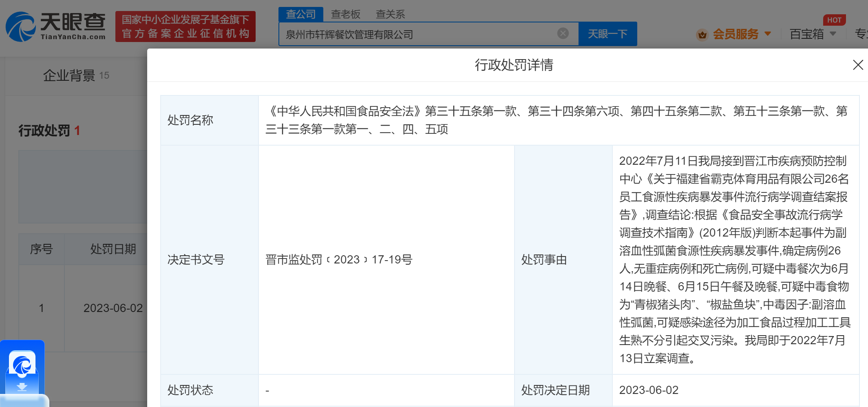Switch to the 查老板 tab
Viewport: 868px width, 407px height.
[x=345, y=14]
